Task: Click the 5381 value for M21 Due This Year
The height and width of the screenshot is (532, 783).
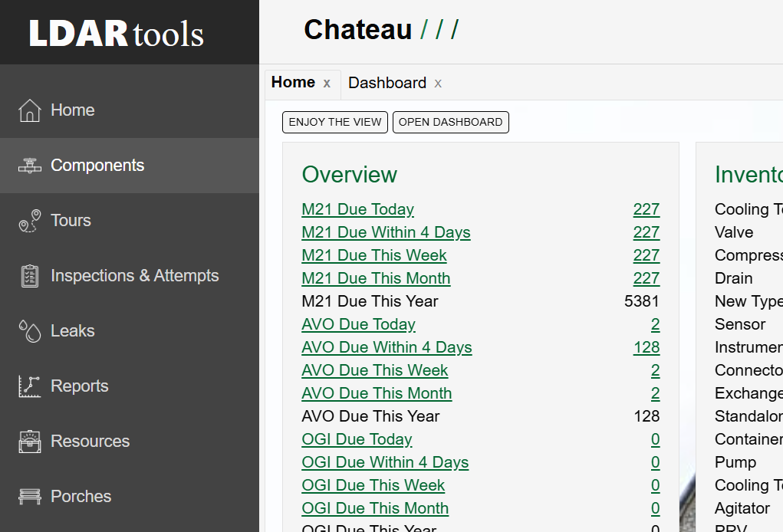Action: point(642,301)
